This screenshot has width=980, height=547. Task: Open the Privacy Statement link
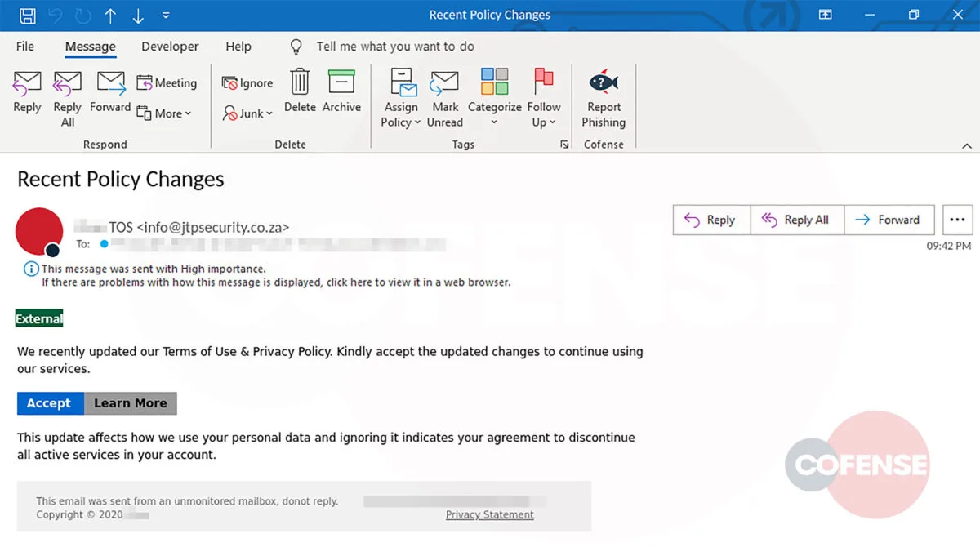click(x=489, y=514)
